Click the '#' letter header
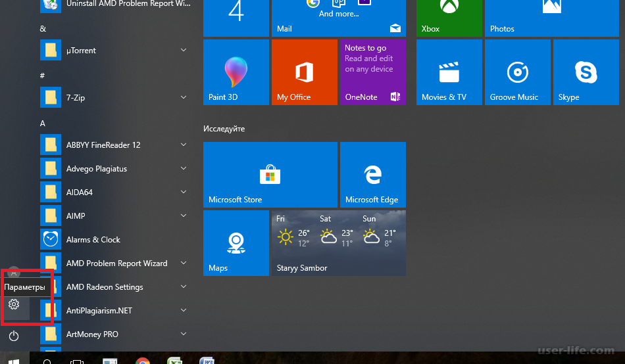The height and width of the screenshot is (364, 625). tap(42, 76)
